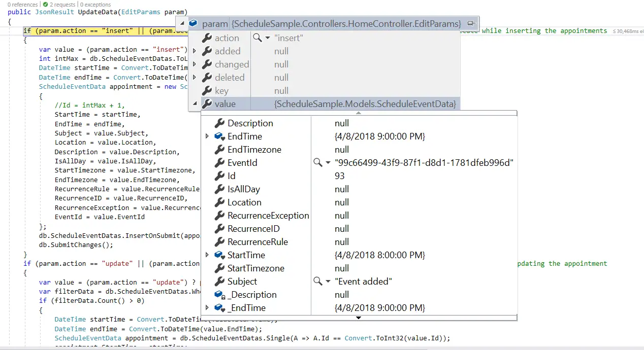
Task: Click the wrench icon beside RecurrenceRule
Action: point(219,242)
